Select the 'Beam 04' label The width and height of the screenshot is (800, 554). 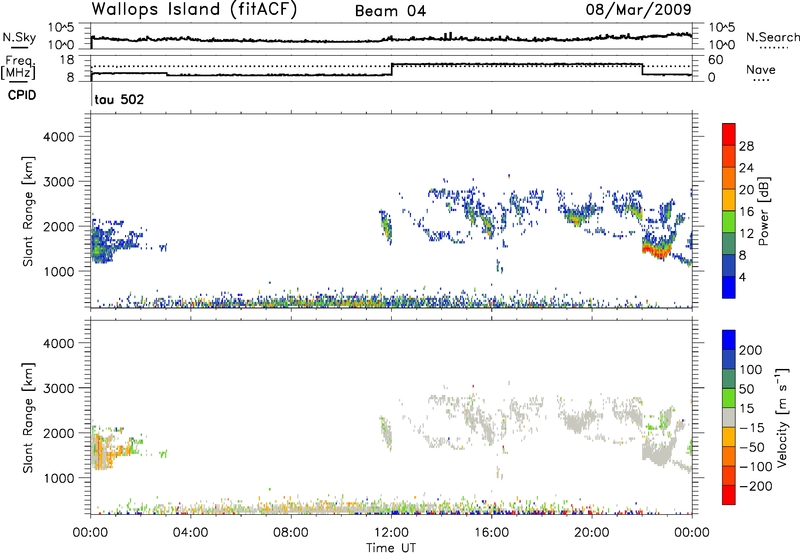(x=390, y=11)
